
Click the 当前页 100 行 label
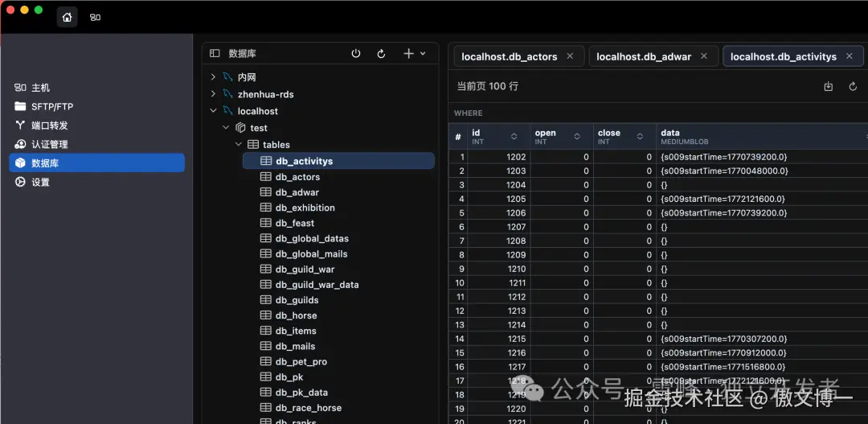click(487, 86)
